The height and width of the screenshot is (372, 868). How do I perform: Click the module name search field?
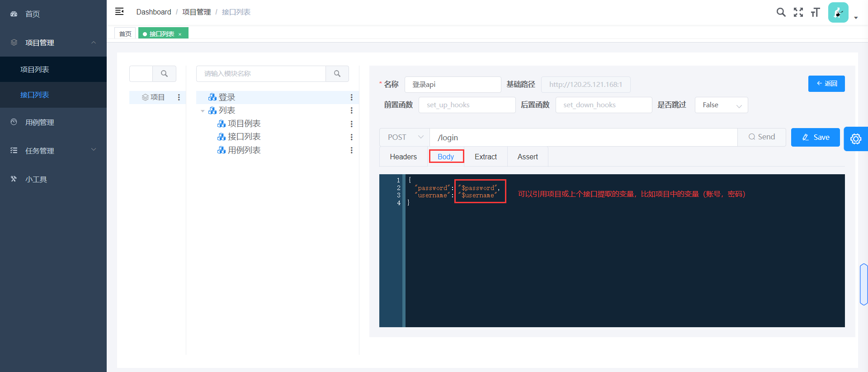point(261,74)
